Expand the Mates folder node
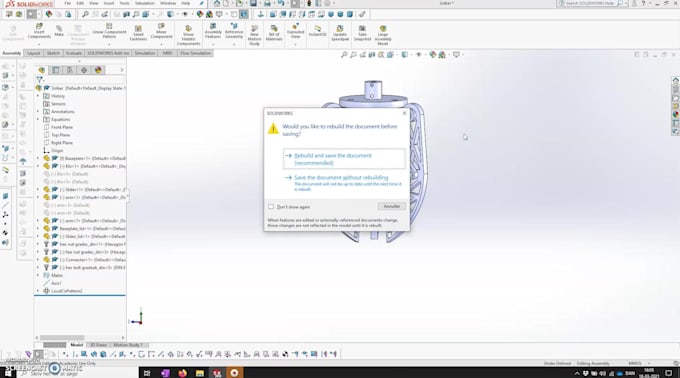Image resolution: width=680 pixels, height=378 pixels. (38, 275)
